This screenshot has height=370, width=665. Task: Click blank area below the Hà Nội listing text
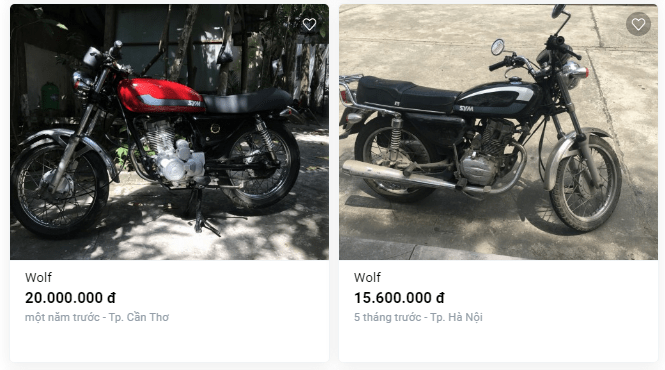tap(498, 344)
